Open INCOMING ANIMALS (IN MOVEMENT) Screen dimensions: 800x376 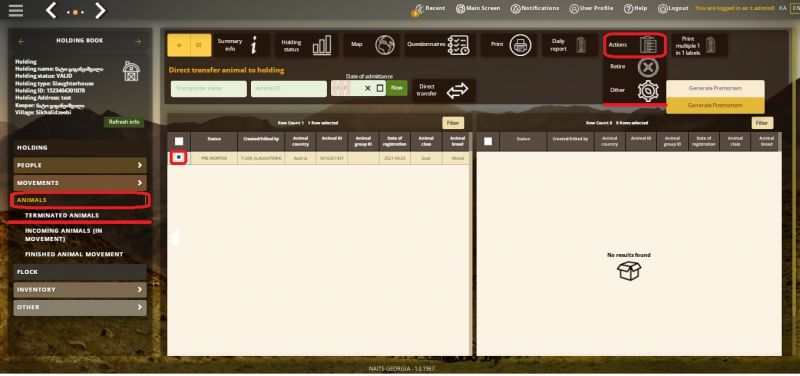pos(64,235)
